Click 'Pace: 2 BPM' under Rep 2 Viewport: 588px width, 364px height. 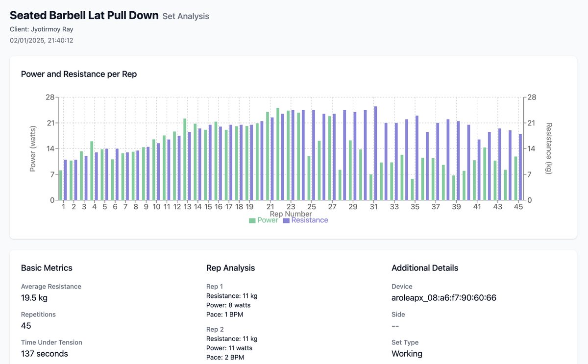pyautogui.click(x=225, y=358)
